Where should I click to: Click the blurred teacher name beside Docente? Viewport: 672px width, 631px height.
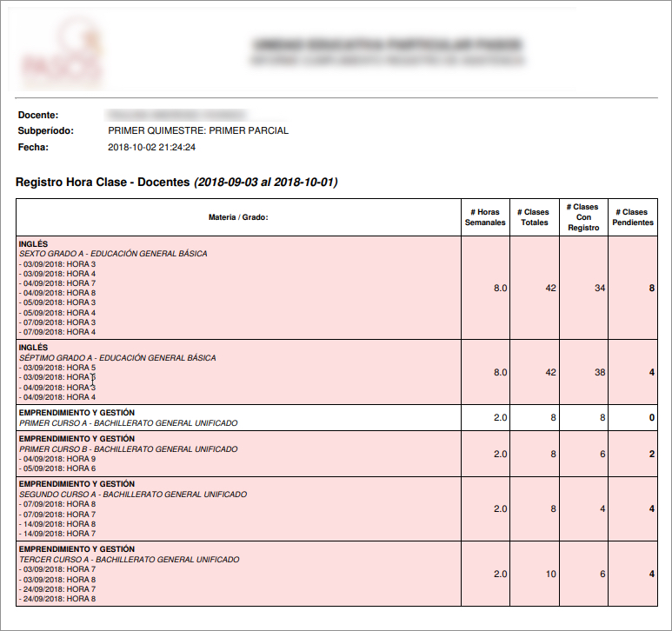coord(176,115)
